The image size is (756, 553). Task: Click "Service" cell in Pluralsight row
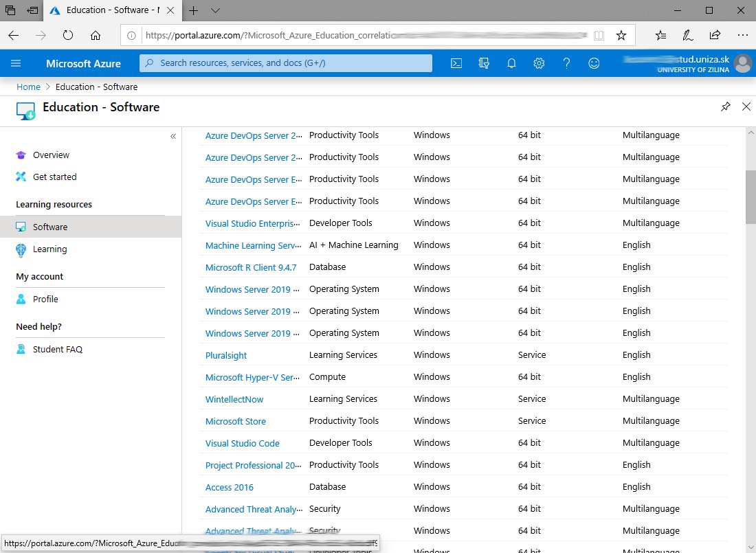point(532,355)
